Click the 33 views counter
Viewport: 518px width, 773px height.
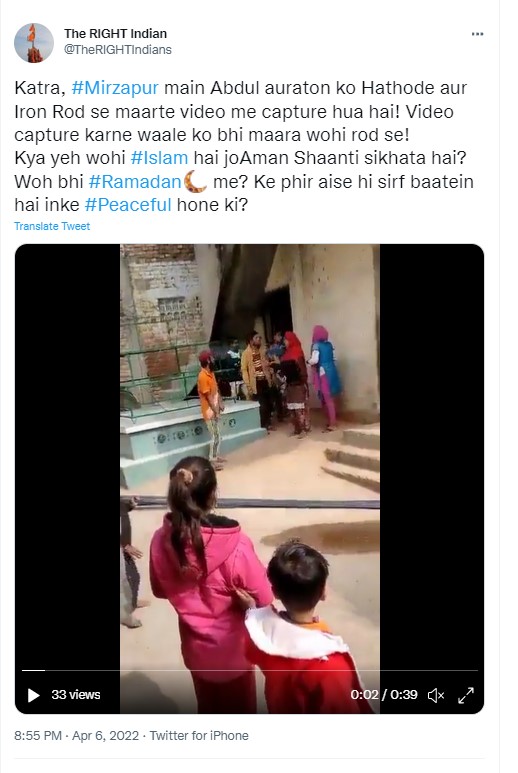[x=76, y=695]
